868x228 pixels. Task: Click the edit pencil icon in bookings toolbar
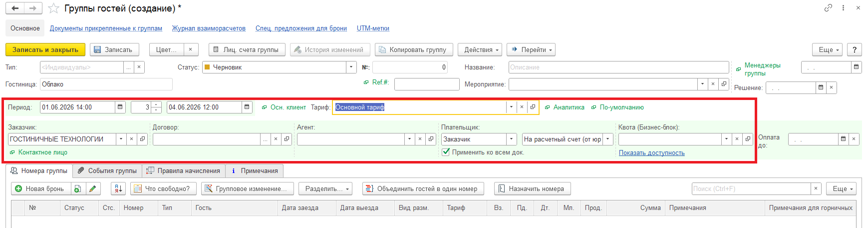click(92, 188)
